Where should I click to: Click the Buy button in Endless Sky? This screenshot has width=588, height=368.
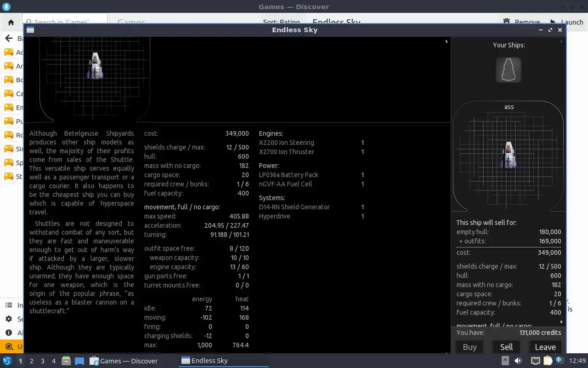pyautogui.click(x=469, y=347)
